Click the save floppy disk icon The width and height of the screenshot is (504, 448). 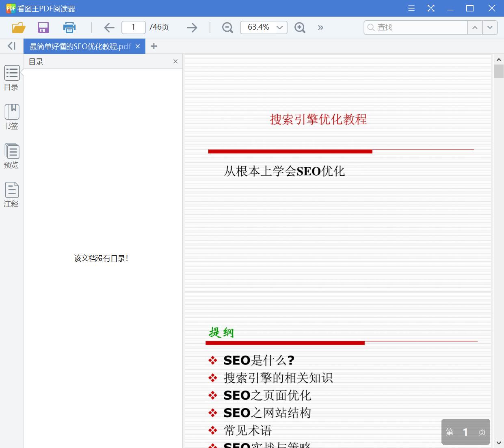tap(43, 28)
